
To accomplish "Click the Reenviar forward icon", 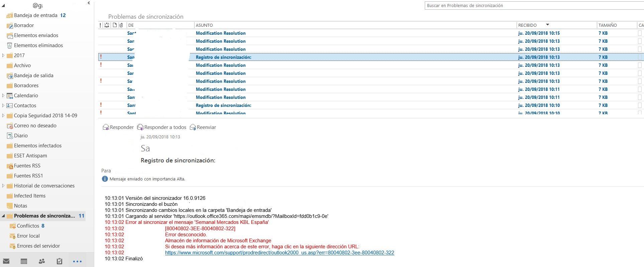I will (193, 127).
